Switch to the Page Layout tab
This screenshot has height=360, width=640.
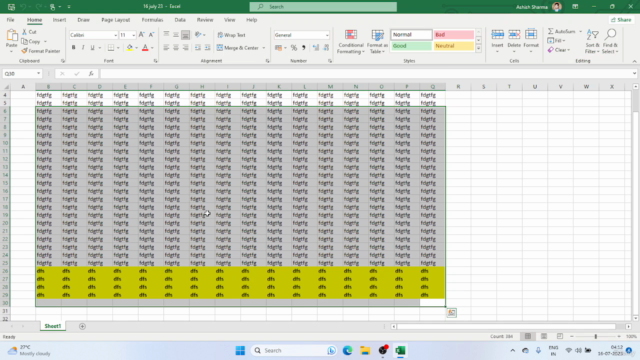coord(116,20)
